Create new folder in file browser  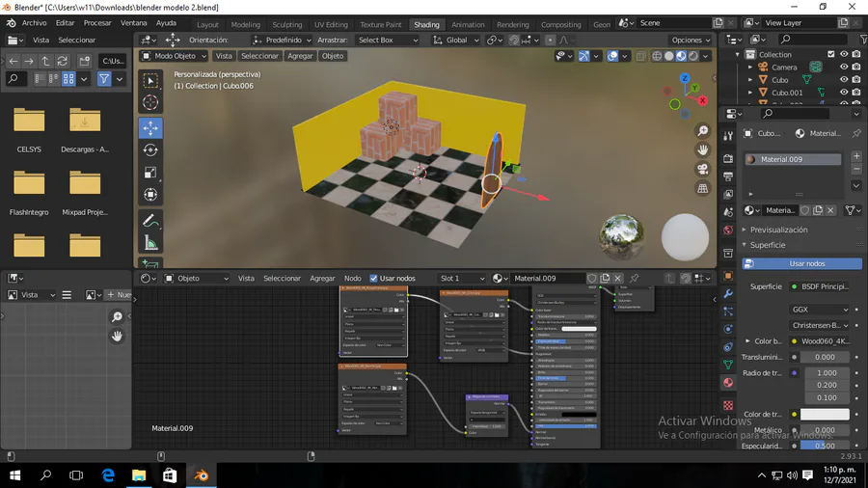point(84,61)
